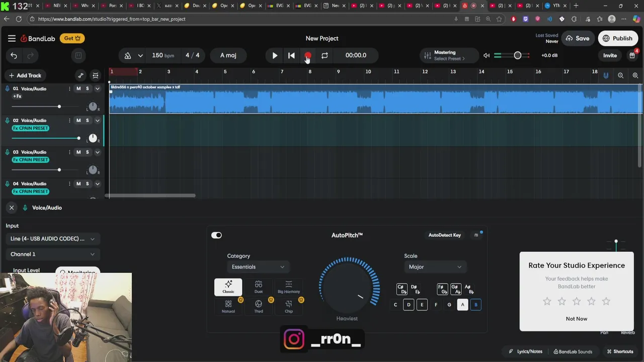Toggle the AutoPitch on/off switch
The width and height of the screenshot is (644, 362).
tap(216, 235)
